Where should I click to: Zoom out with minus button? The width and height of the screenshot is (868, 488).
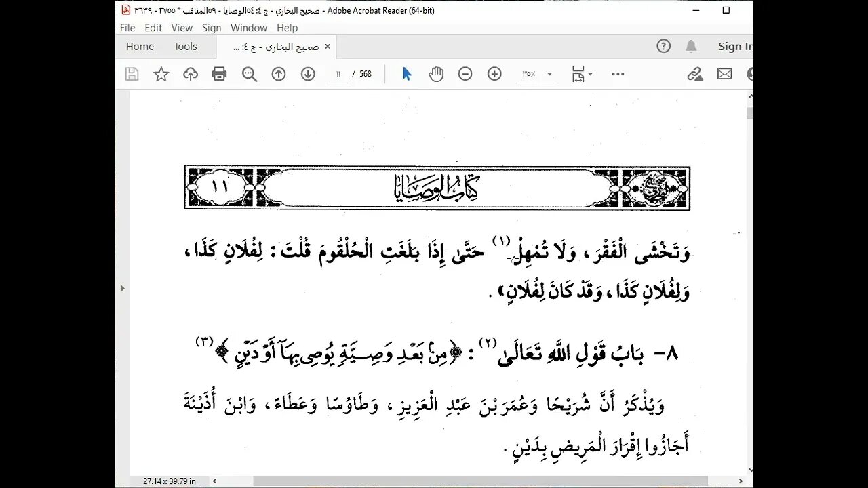point(465,75)
